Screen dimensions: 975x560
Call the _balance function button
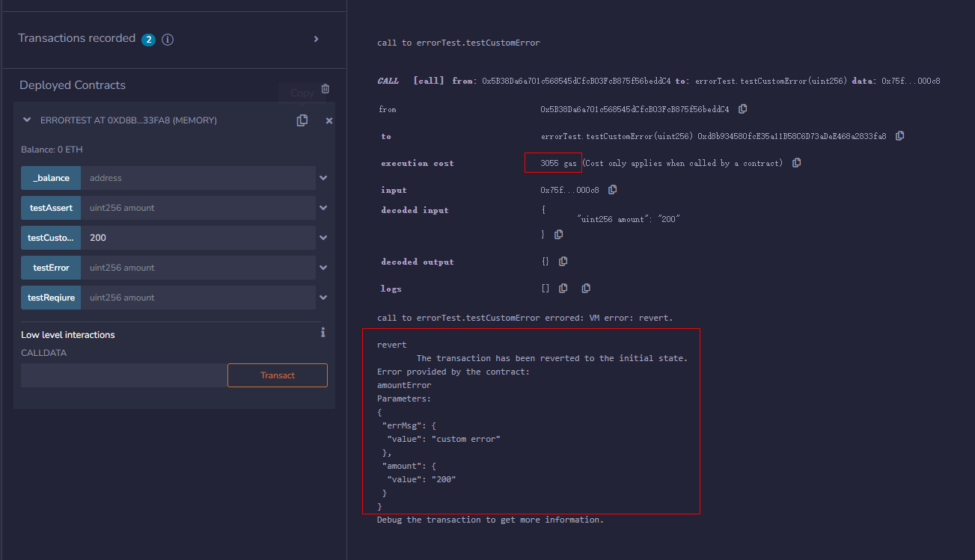pyautogui.click(x=51, y=178)
